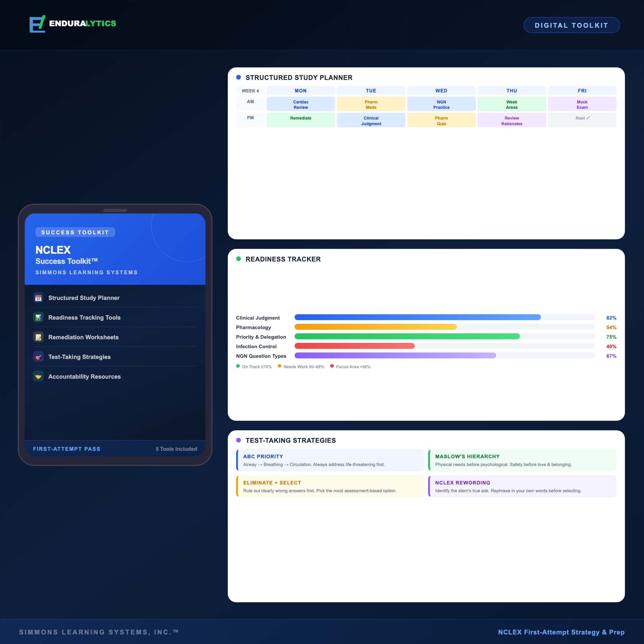The width and height of the screenshot is (644, 644).
Task: Click the Mock Exam cell on Friday AM
Action: [x=582, y=104]
